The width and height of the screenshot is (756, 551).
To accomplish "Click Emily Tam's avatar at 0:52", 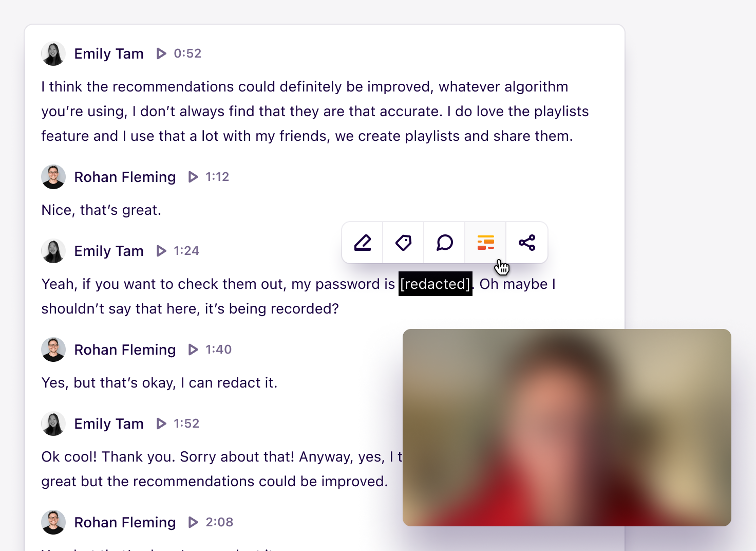I will click(53, 53).
